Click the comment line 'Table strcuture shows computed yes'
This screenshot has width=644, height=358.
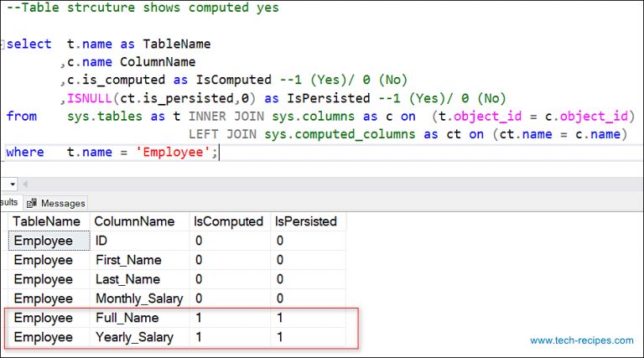coord(143,8)
